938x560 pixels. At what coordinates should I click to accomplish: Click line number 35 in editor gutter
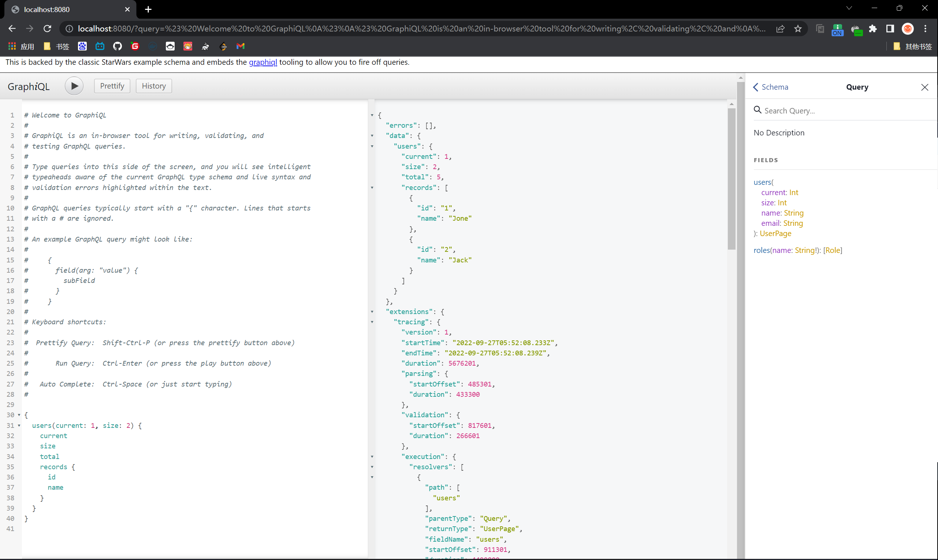11,467
